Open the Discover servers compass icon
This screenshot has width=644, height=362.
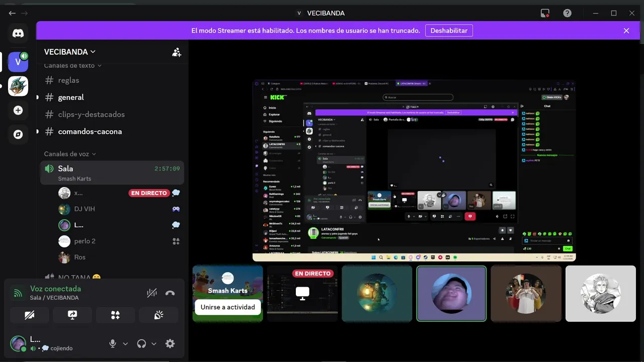[18, 134]
